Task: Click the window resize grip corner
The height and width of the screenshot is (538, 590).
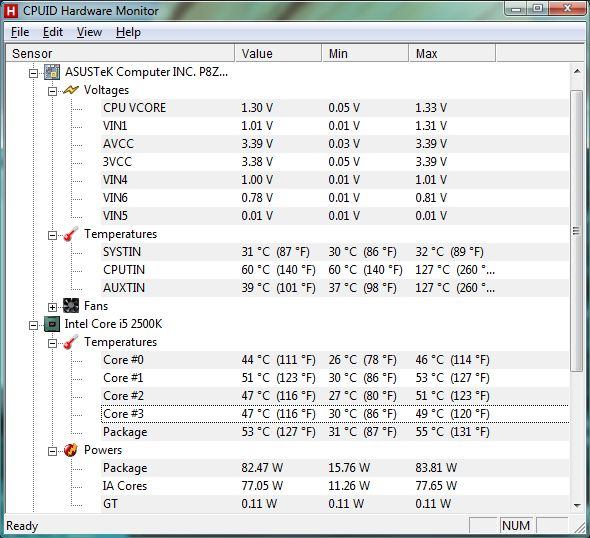Action: click(x=579, y=527)
